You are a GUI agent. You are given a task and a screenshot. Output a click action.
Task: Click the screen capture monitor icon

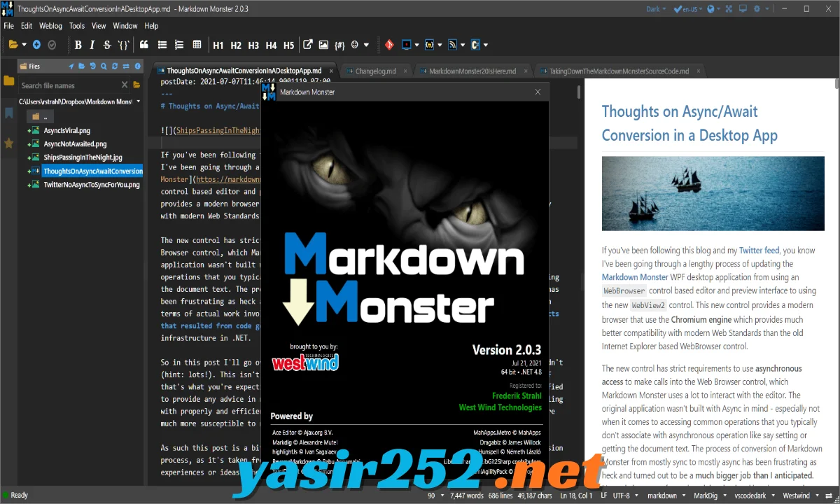tap(407, 45)
